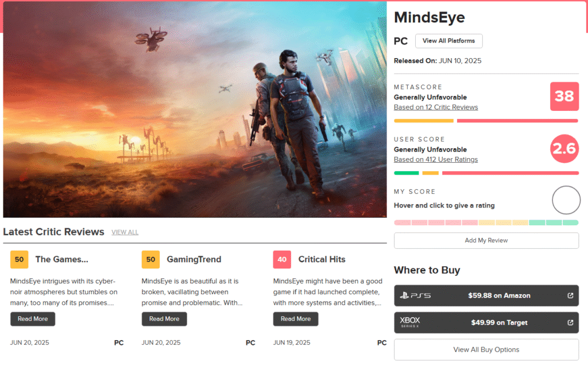Read More of GamingTrend review

coord(164,319)
